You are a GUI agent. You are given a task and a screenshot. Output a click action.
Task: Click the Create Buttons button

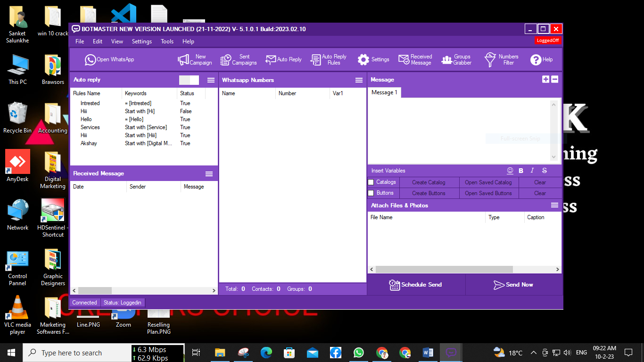click(x=429, y=193)
